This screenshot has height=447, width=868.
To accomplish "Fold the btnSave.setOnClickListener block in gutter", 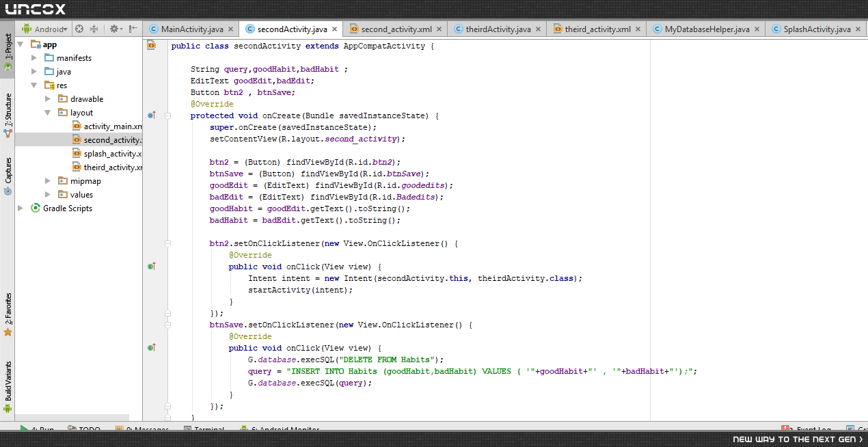I will tap(167, 325).
